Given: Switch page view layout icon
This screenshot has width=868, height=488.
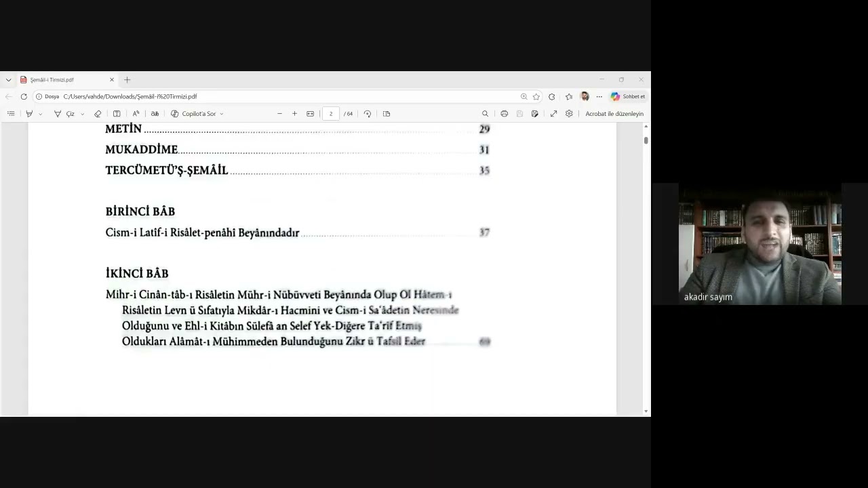Looking at the screenshot, I should (387, 114).
